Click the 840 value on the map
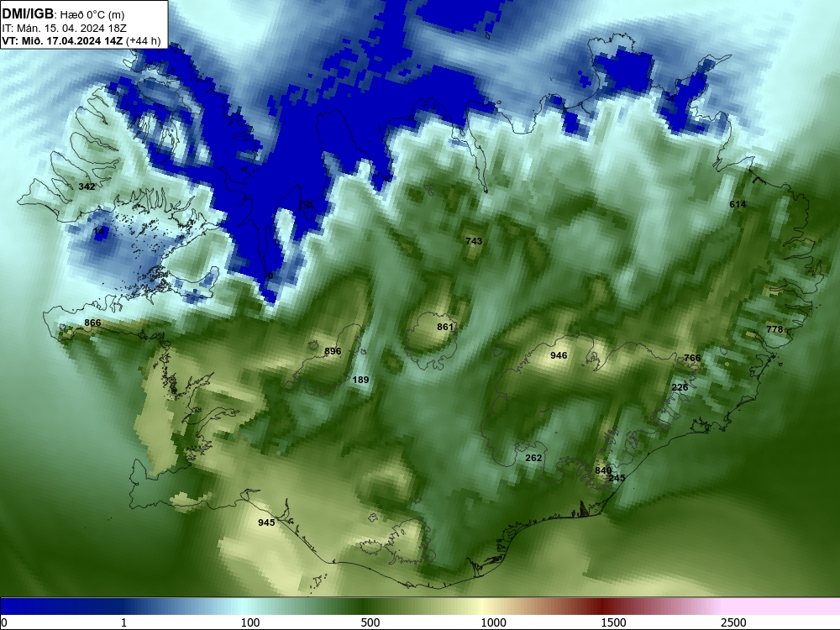The height and width of the screenshot is (630, 840). (603, 470)
